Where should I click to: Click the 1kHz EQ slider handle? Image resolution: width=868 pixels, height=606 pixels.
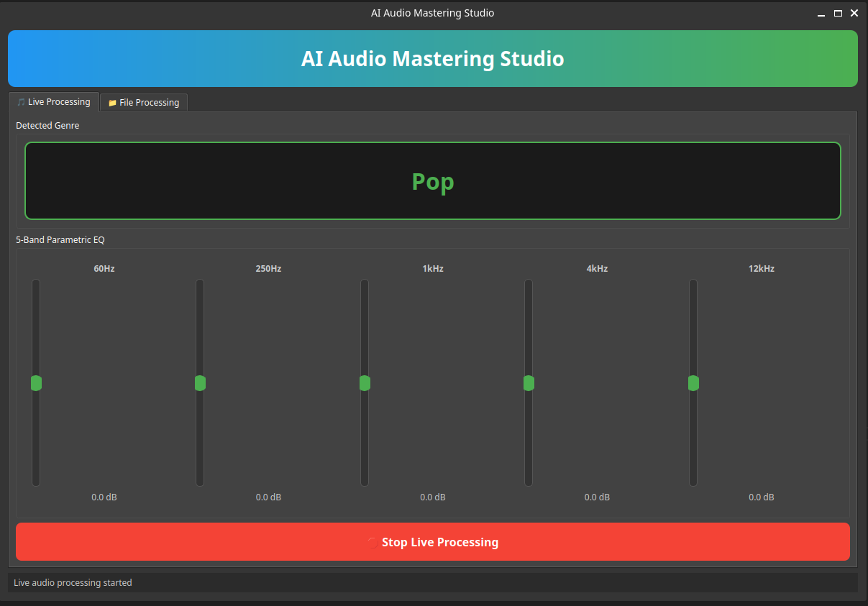365,383
